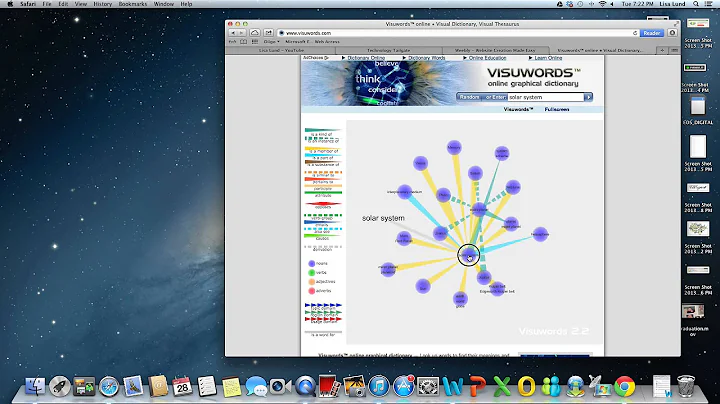Open the Safari menu in menu bar
720x404 pixels.
pos(28,4)
